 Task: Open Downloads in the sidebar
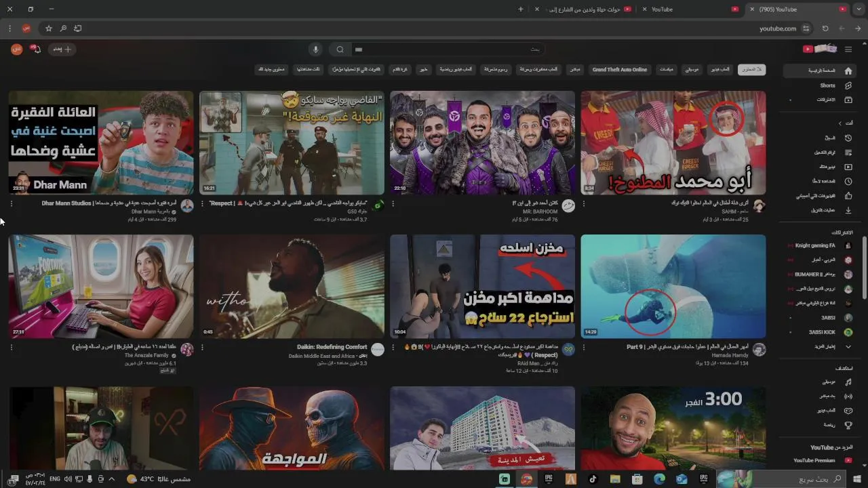click(819, 210)
